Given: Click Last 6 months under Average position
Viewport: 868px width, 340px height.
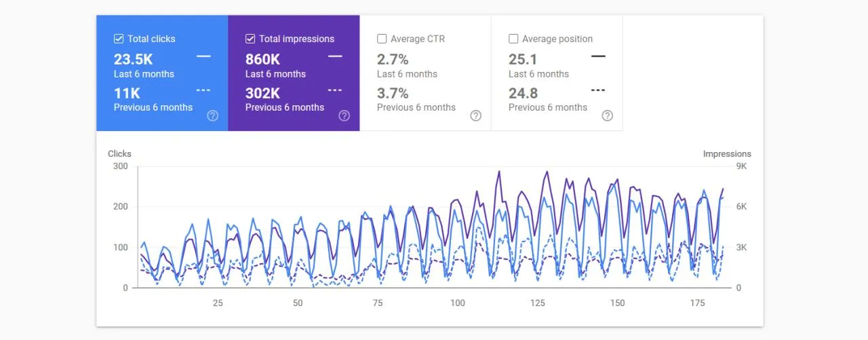Looking at the screenshot, I should click(x=538, y=74).
